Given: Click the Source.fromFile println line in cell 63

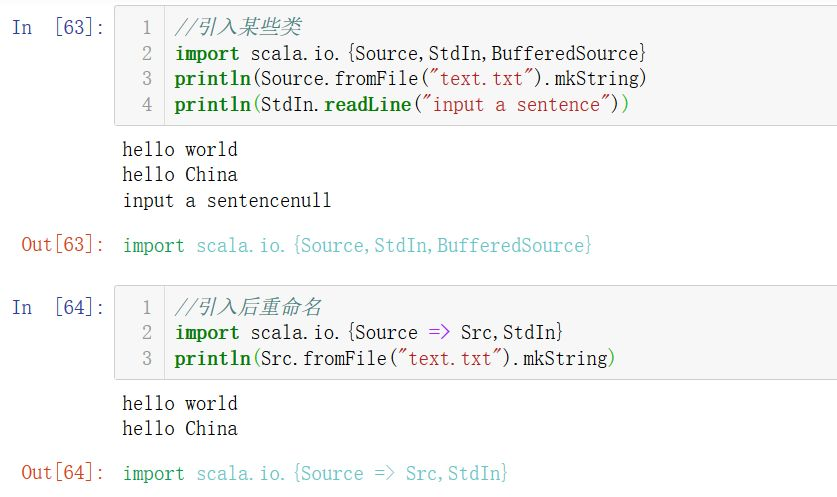Looking at the screenshot, I should coord(410,78).
